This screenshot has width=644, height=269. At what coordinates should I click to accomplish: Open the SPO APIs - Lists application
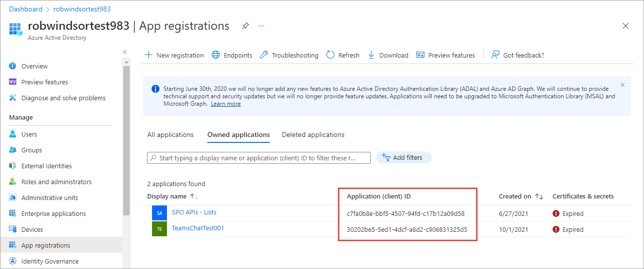[194, 212]
